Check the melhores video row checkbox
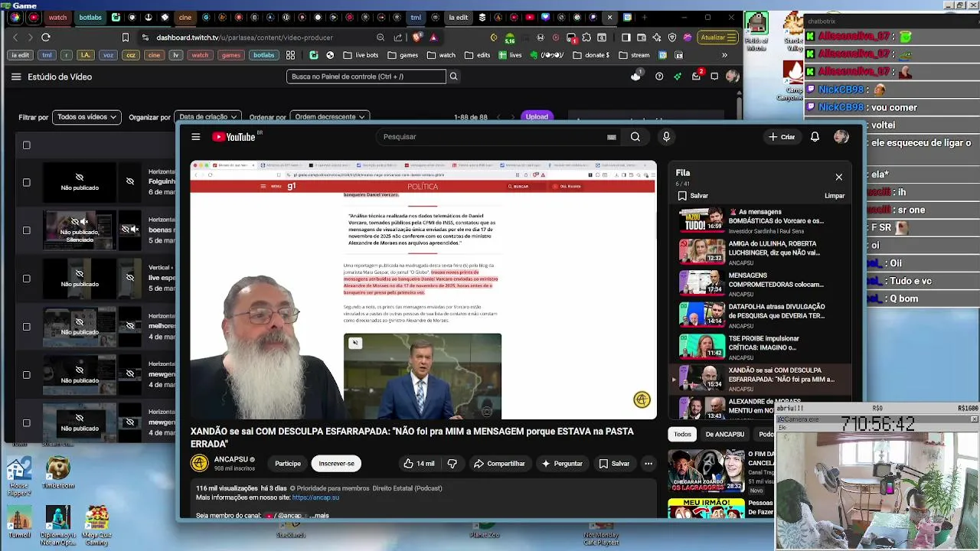The height and width of the screenshot is (551, 980). pyautogui.click(x=26, y=327)
